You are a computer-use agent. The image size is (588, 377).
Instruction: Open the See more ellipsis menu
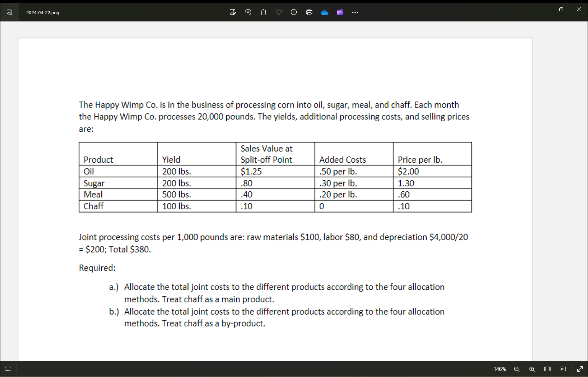tap(355, 12)
